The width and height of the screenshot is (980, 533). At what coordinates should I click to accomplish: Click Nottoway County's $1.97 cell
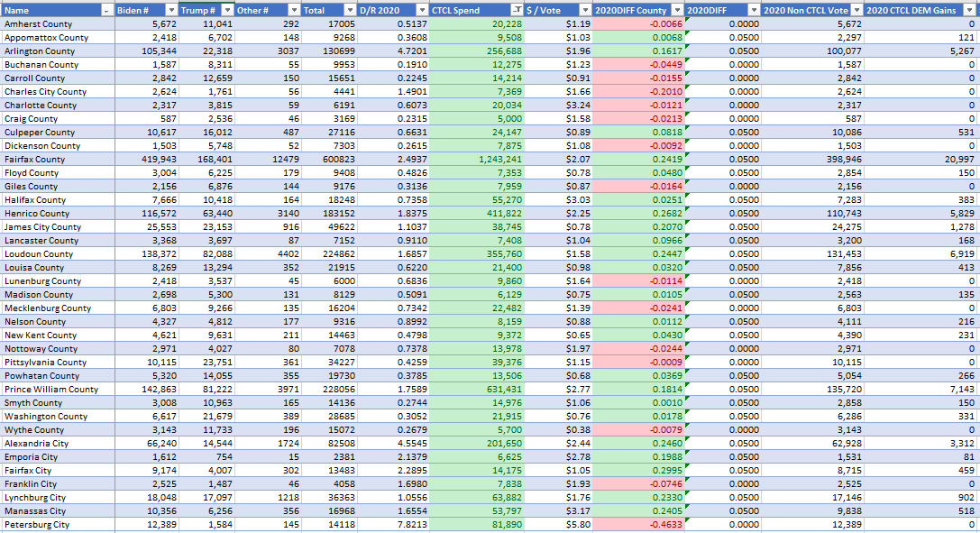tap(558, 349)
